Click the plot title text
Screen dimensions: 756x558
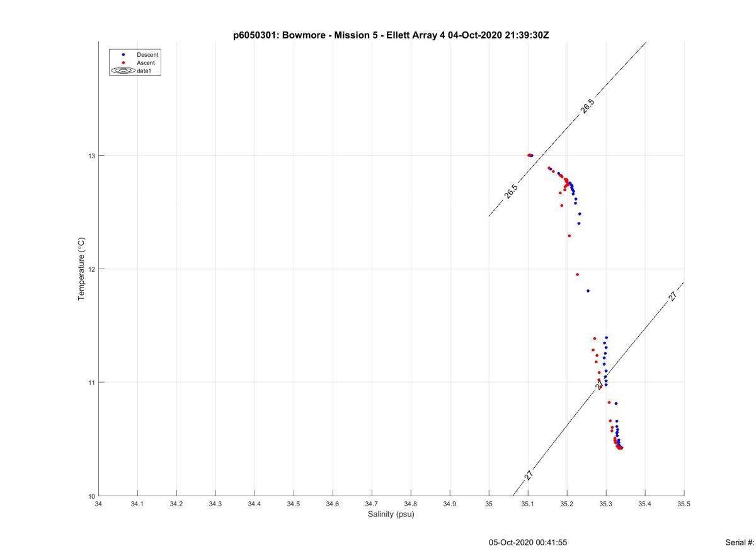pyautogui.click(x=391, y=35)
